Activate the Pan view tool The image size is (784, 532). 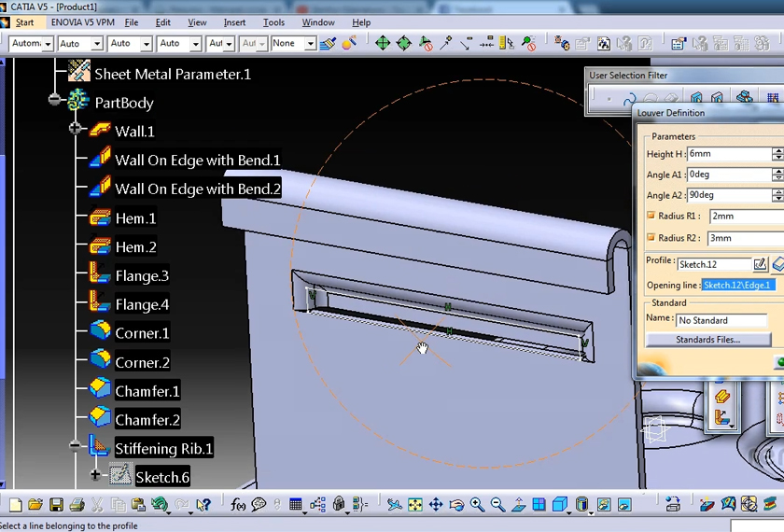point(436,505)
